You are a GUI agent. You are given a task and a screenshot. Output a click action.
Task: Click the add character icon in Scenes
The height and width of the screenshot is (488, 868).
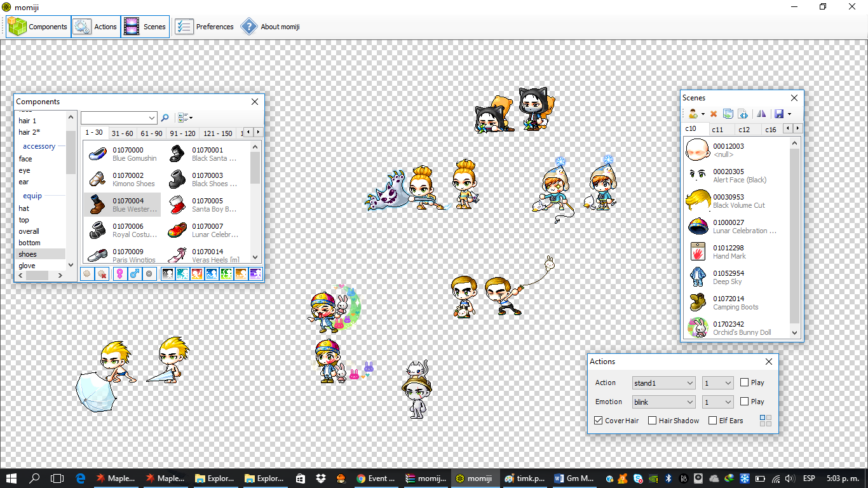click(693, 114)
